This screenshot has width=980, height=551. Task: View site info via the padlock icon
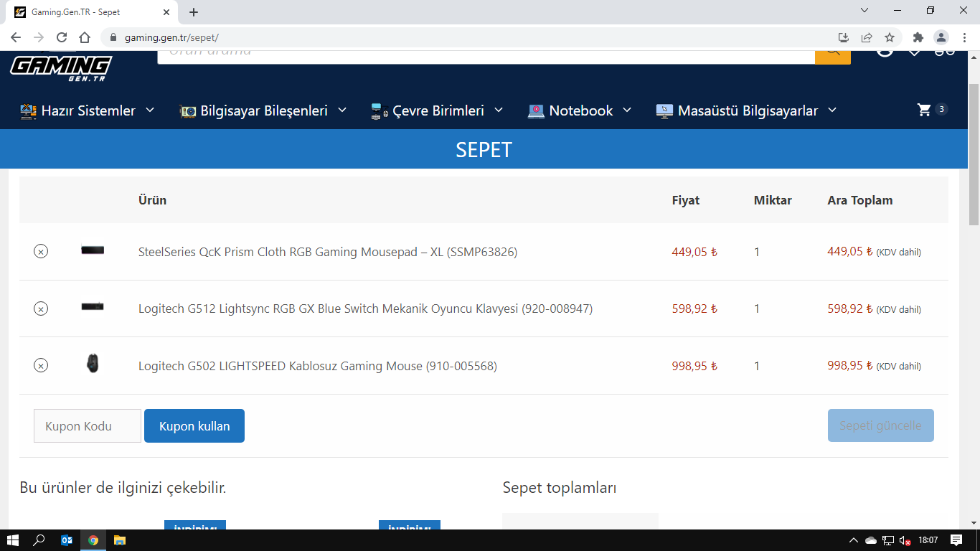coord(113,37)
